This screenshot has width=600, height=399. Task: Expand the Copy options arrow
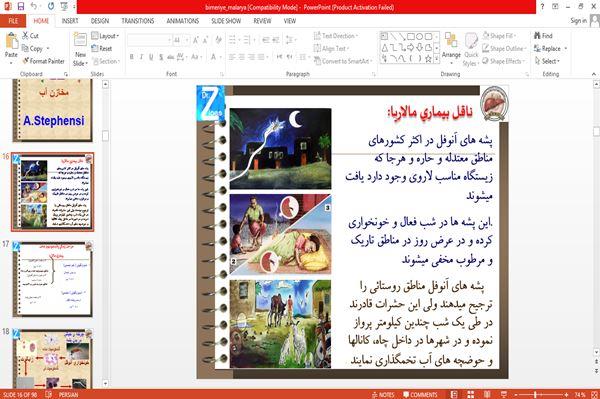pyautogui.click(x=48, y=49)
